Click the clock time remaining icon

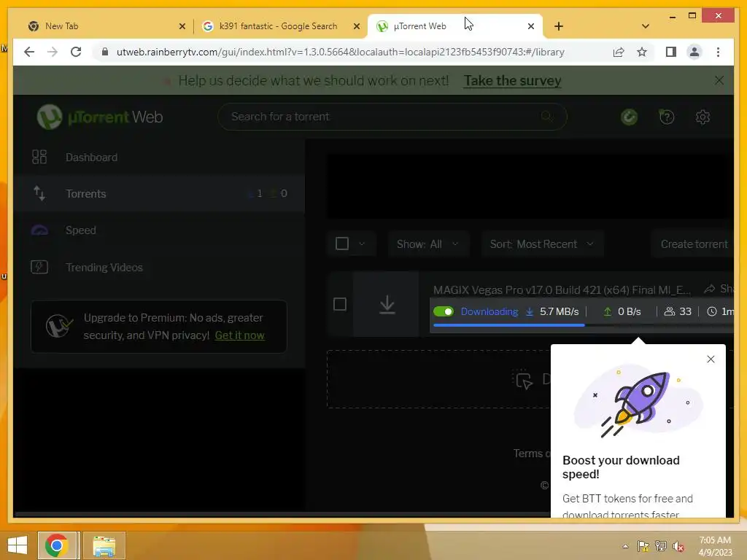click(712, 311)
